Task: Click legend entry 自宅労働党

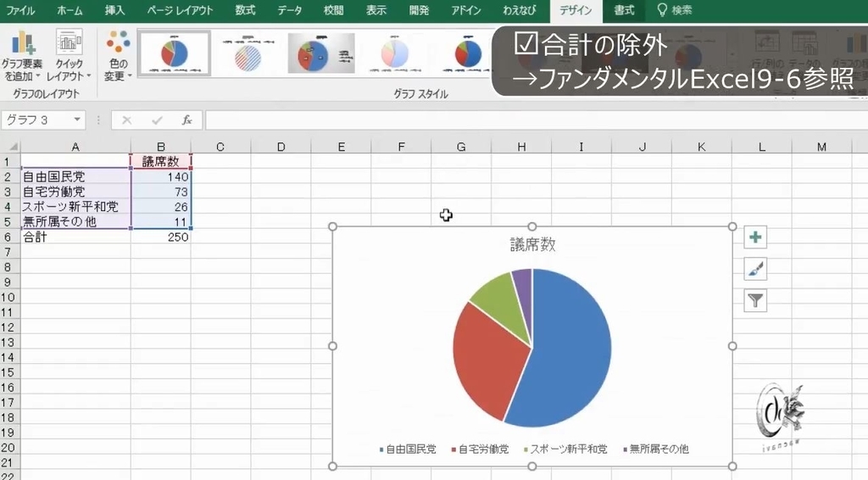Action: 480,449
